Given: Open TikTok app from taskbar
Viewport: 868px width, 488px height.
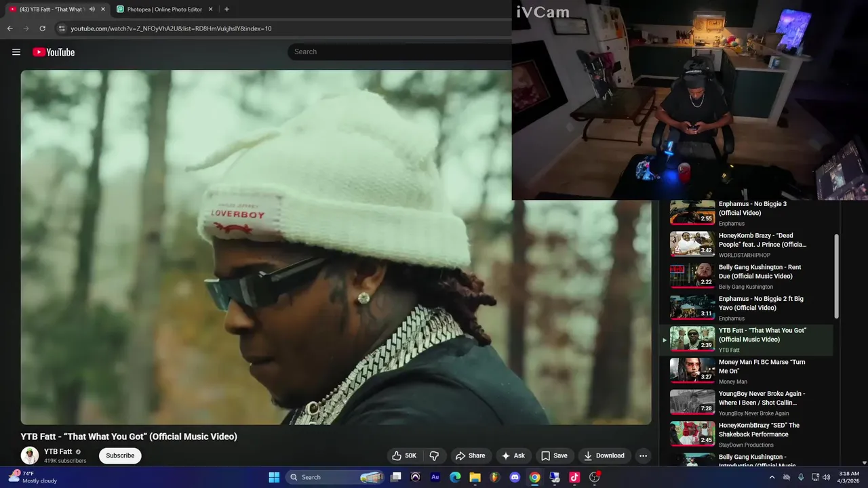Looking at the screenshot, I should click(574, 477).
